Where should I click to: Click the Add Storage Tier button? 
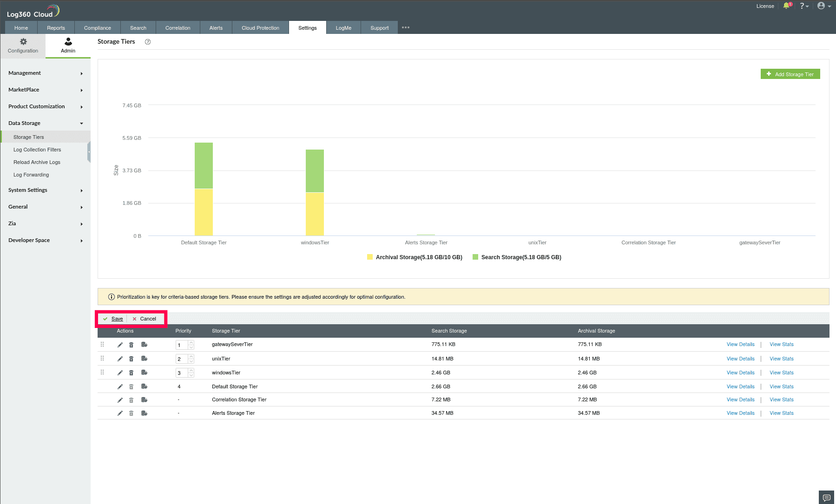pos(790,74)
